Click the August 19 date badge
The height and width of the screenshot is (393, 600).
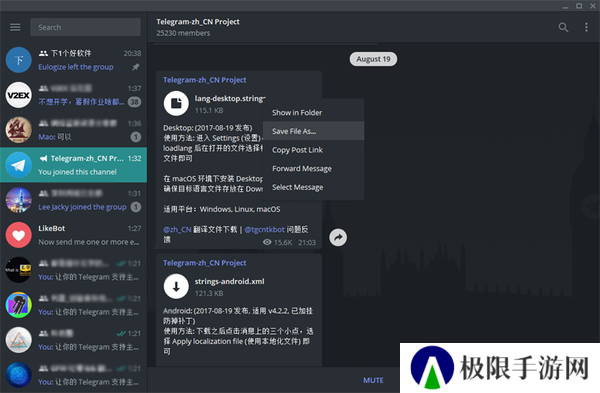coord(373,59)
